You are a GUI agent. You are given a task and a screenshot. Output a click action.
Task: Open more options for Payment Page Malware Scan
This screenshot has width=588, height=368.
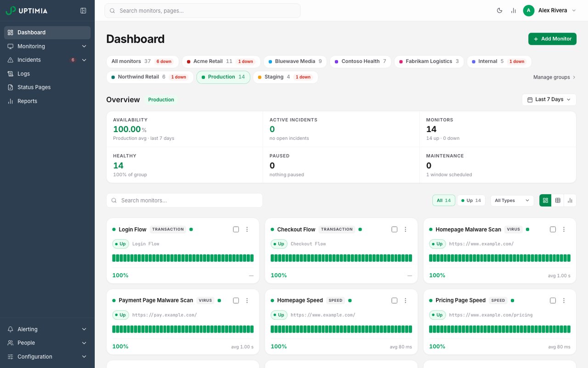point(247,300)
